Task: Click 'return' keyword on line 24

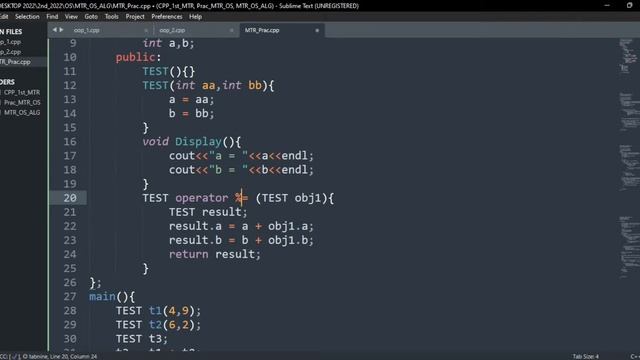Action: pos(189,254)
